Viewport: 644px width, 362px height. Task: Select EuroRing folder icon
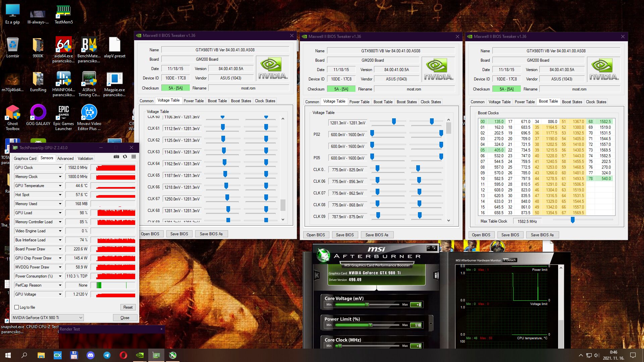pos(38,82)
